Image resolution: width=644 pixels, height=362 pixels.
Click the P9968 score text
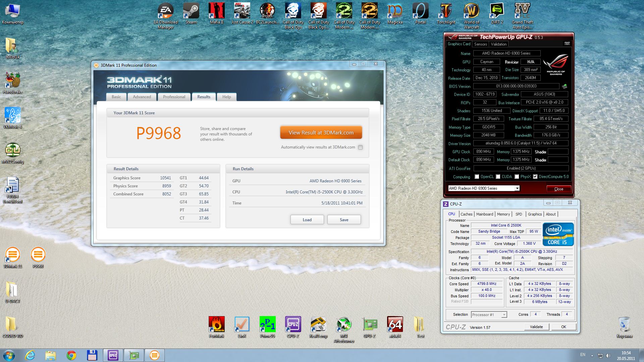(x=159, y=133)
